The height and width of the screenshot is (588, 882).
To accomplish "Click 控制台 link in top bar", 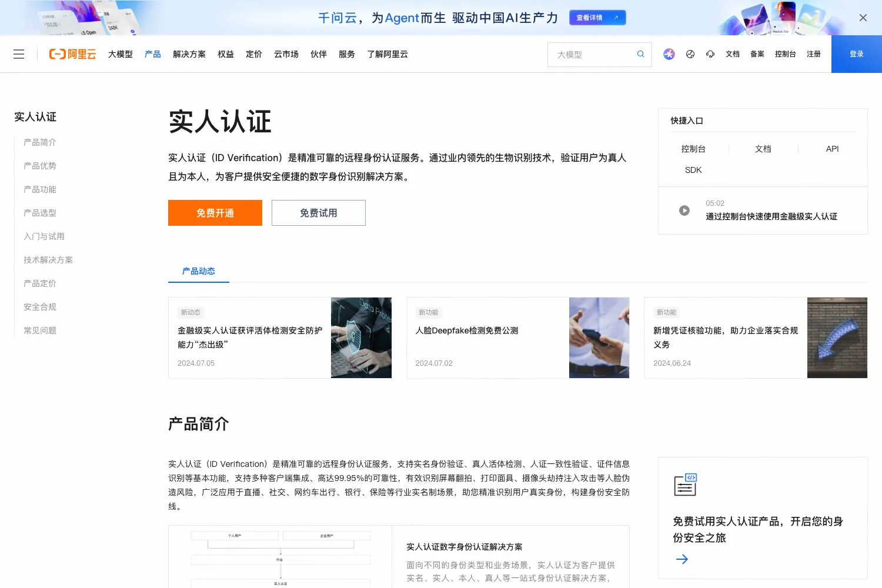I will pyautogui.click(x=786, y=54).
